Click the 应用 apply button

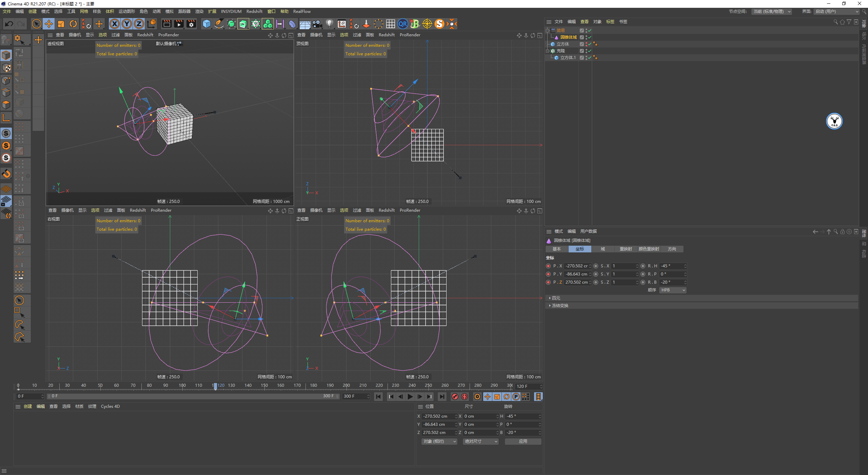523,441
